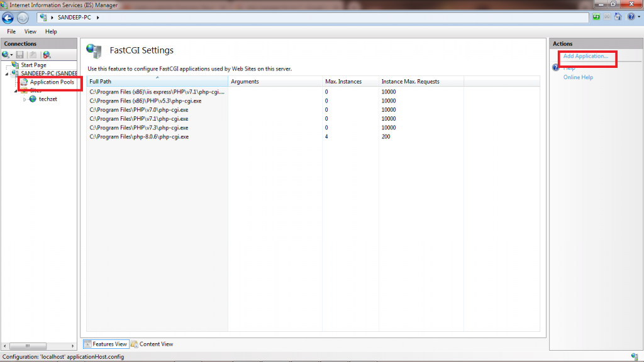Click the Home icon in the address bar
The image size is (644, 362).
coord(618,17)
